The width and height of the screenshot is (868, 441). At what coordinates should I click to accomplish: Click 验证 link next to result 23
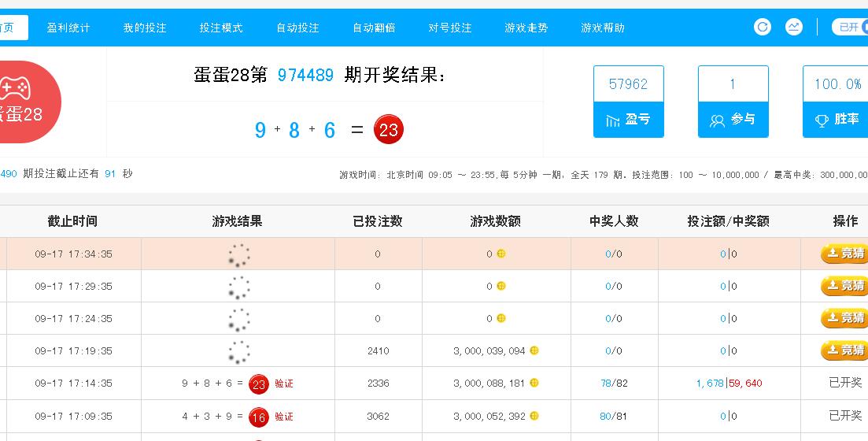point(284,384)
